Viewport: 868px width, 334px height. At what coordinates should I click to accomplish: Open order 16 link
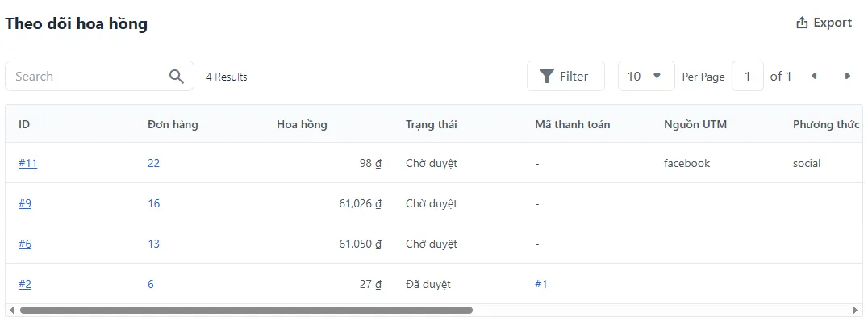pyautogui.click(x=154, y=204)
